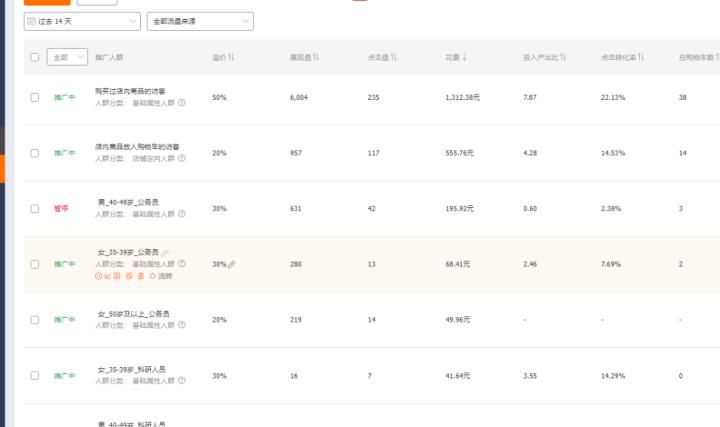
Task: Click the 555.76元 spend value
Action: click(459, 153)
